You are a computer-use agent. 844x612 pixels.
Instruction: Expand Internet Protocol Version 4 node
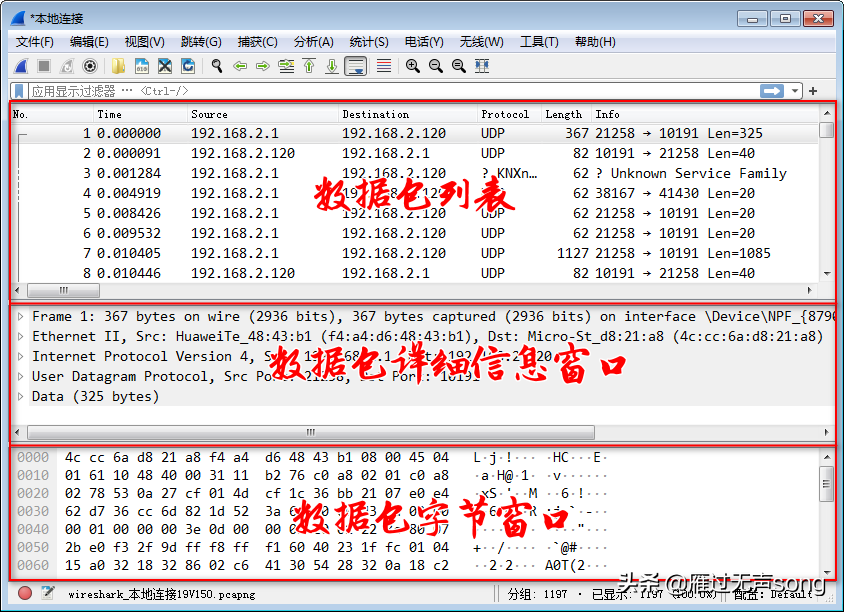(x=20, y=356)
